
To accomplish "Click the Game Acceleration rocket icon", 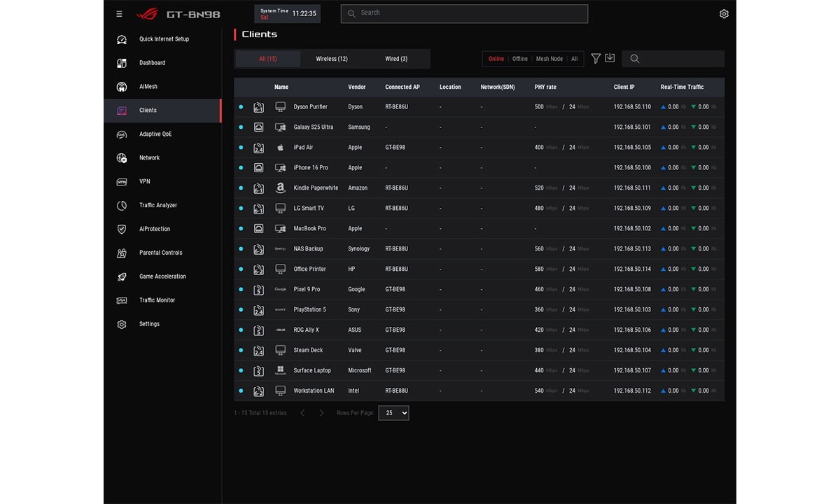I will 122,277.
